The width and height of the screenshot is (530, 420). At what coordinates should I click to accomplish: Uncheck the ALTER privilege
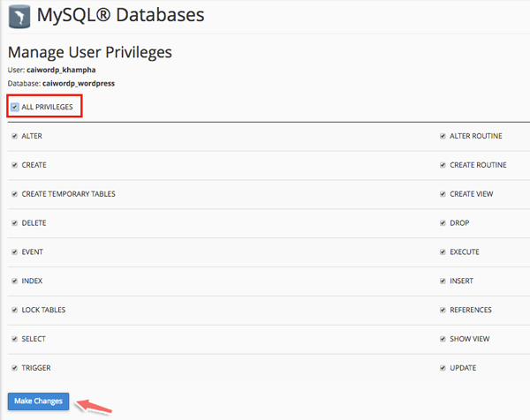[14, 136]
